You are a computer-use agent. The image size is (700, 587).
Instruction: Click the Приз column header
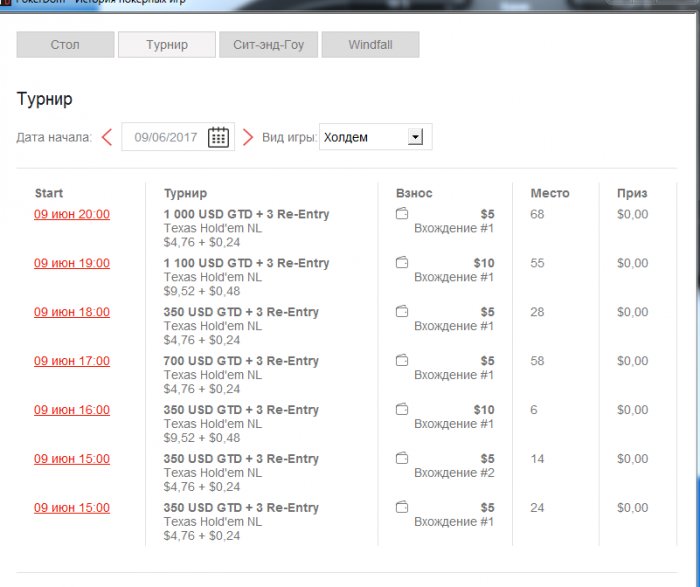pyautogui.click(x=632, y=193)
